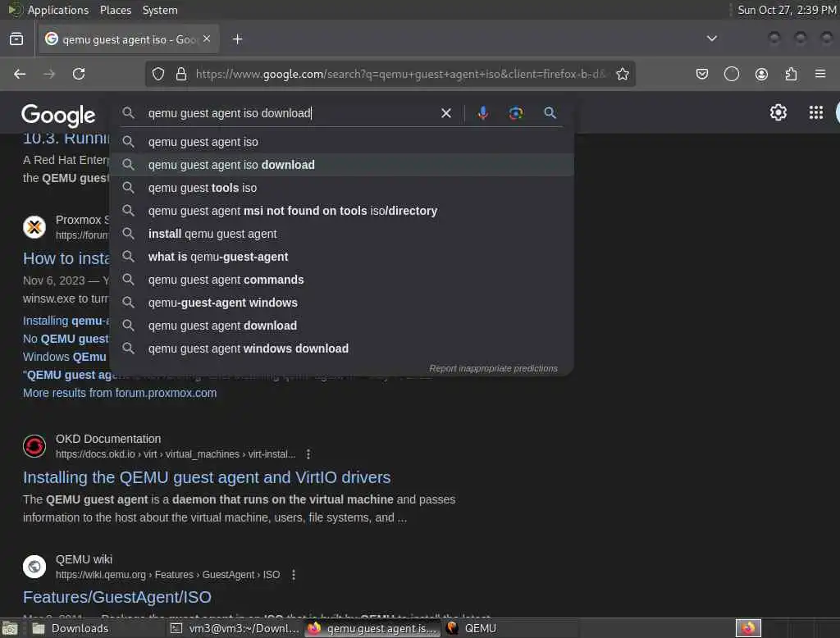Open the Places menu in top panel
The image size is (840, 638).
(x=115, y=10)
